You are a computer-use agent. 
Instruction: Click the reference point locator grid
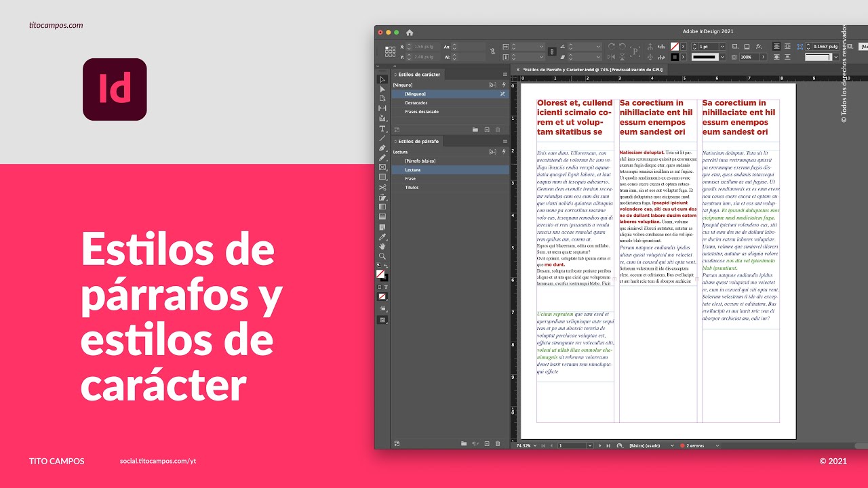(390, 52)
